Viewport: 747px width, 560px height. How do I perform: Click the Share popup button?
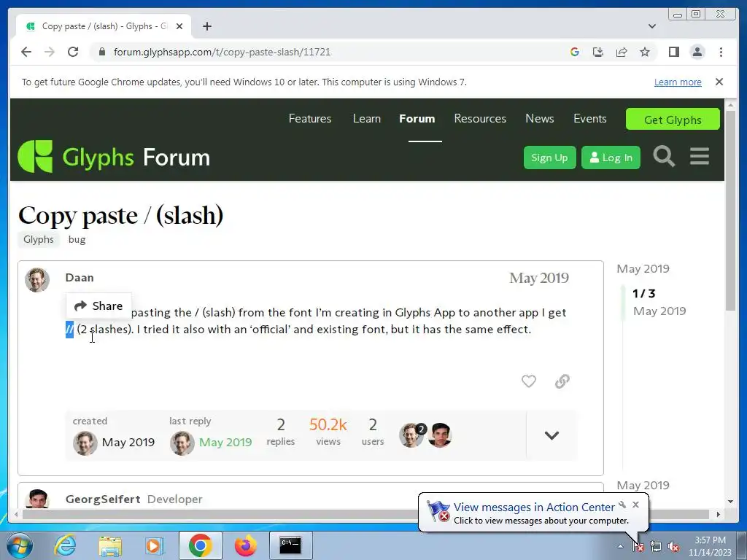[98, 306]
